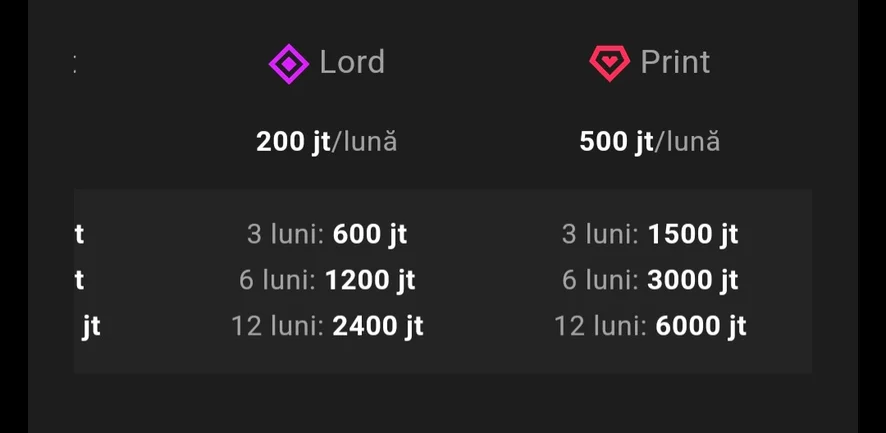Screen dimensions: 886x433
Task: Select the Lord plan title
Action: 352,62
